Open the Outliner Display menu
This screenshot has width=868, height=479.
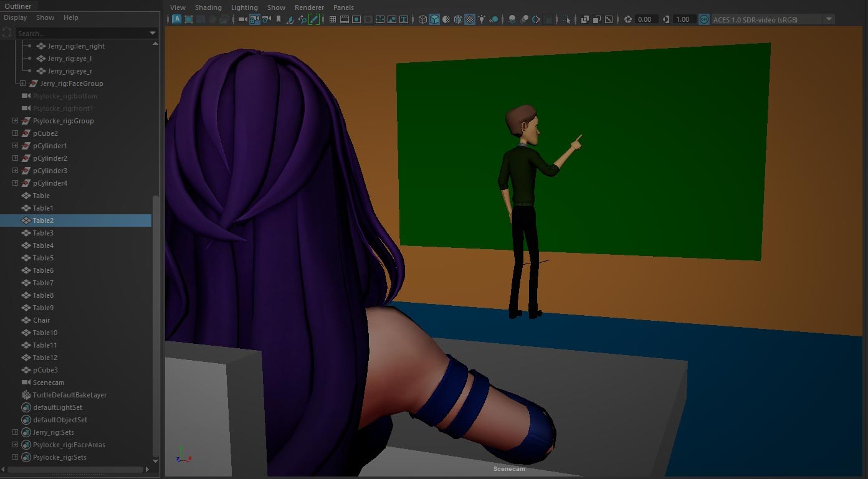point(16,17)
